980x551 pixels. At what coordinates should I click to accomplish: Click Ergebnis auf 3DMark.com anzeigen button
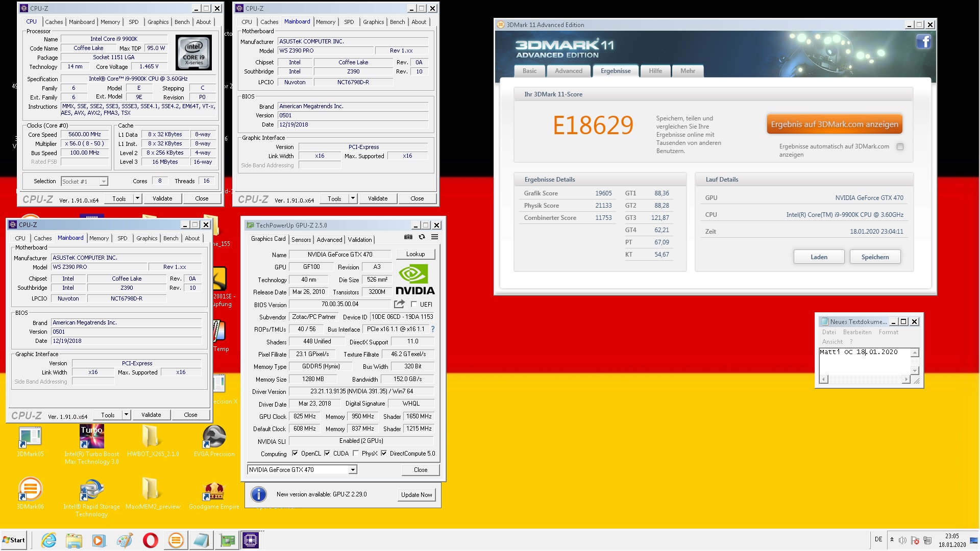(x=835, y=124)
